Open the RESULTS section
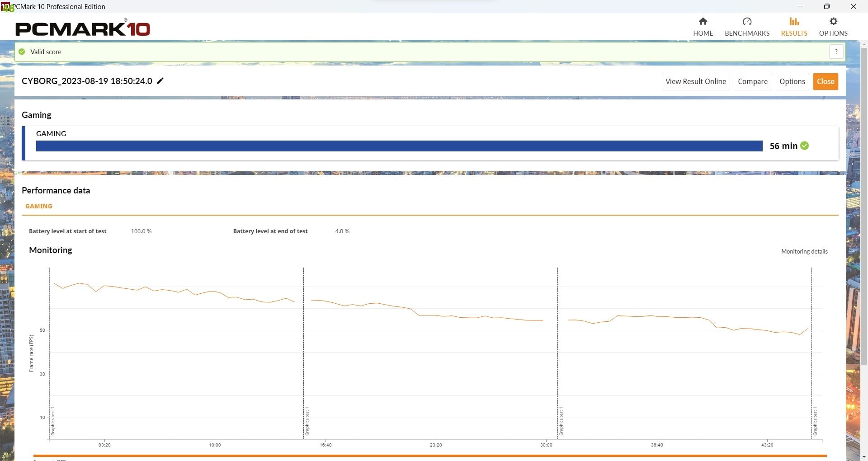Viewport: 868px width, 461px height. click(x=794, y=27)
